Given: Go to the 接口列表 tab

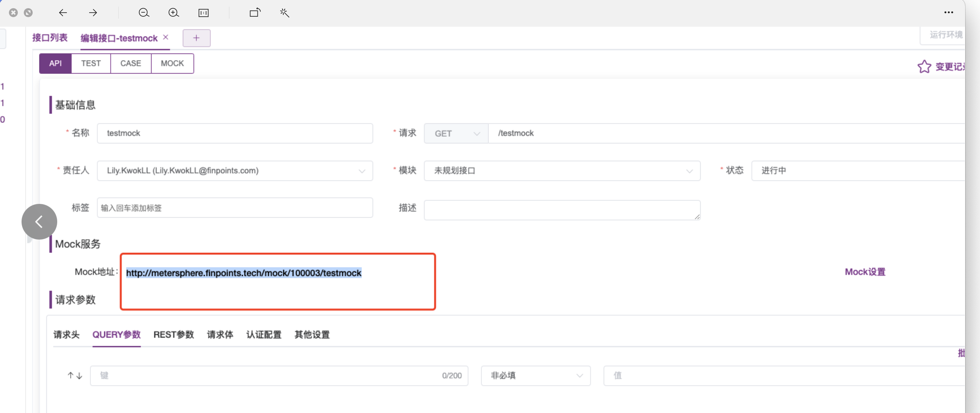Looking at the screenshot, I should pos(50,38).
